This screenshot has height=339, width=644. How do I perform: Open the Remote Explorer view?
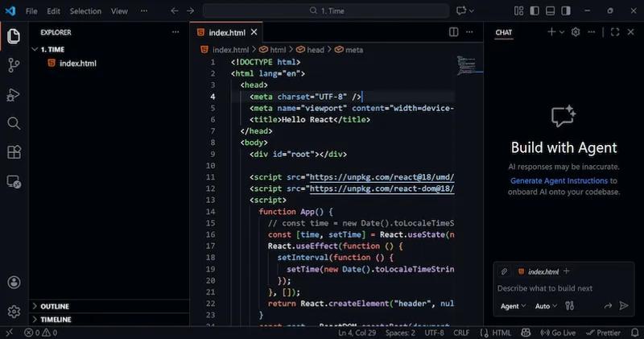[14, 181]
